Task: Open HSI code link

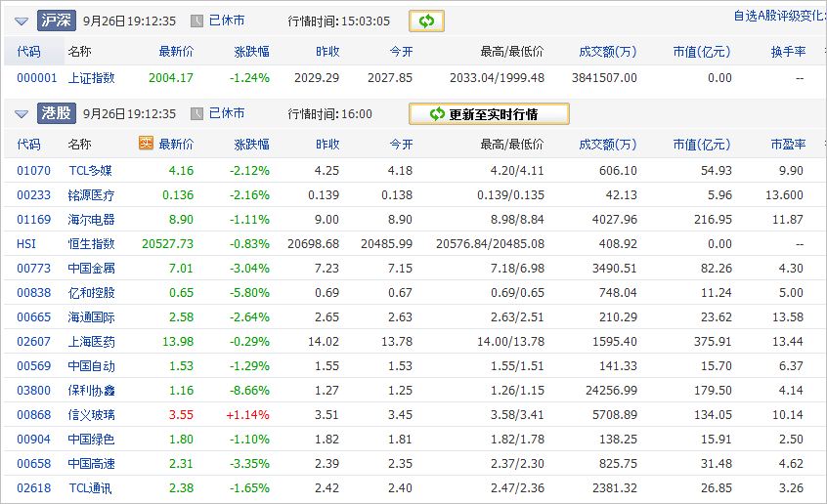Action: pyautogui.click(x=26, y=244)
